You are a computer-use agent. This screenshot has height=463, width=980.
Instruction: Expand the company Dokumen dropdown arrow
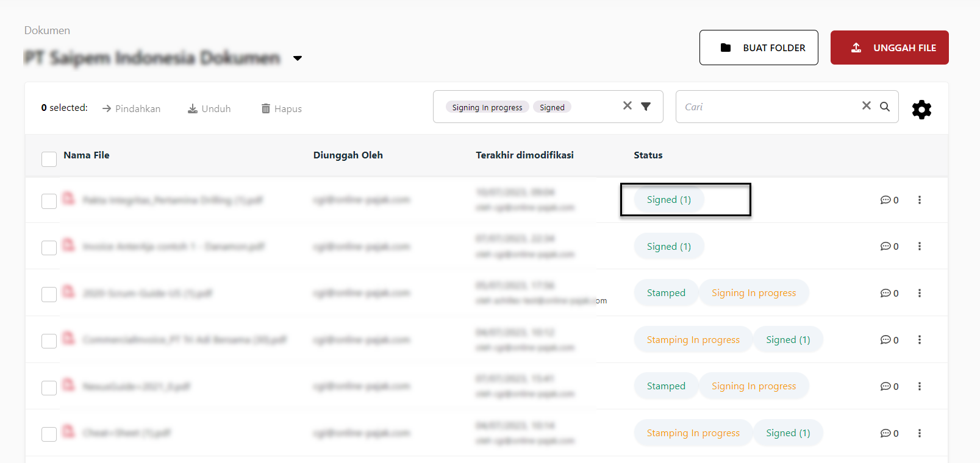pos(298,58)
